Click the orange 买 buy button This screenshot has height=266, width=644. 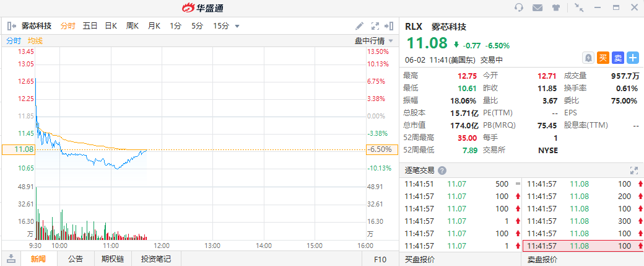pyautogui.click(x=603, y=58)
